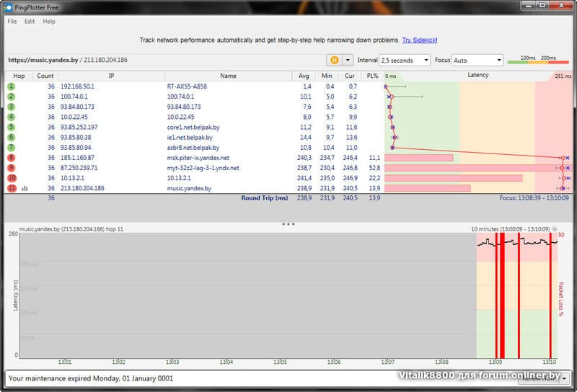
Task: Click the Avg column header
Action: [304, 76]
